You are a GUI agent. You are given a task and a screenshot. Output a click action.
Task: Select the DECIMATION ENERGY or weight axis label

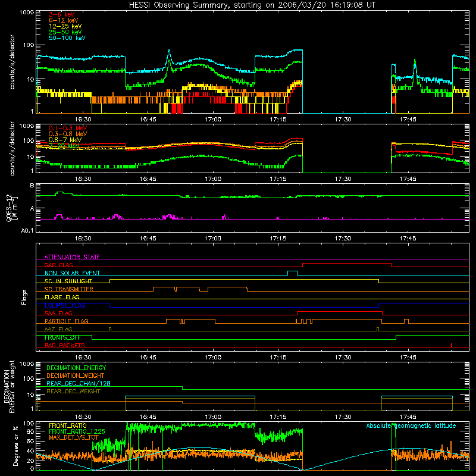click(x=9, y=387)
